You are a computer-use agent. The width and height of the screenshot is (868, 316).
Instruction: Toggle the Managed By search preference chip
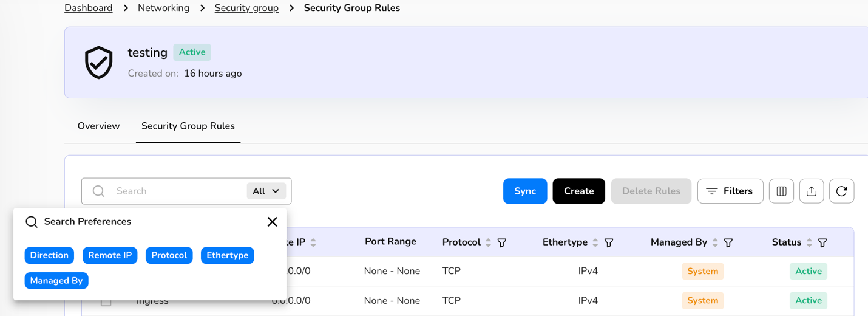click(56, 281)
